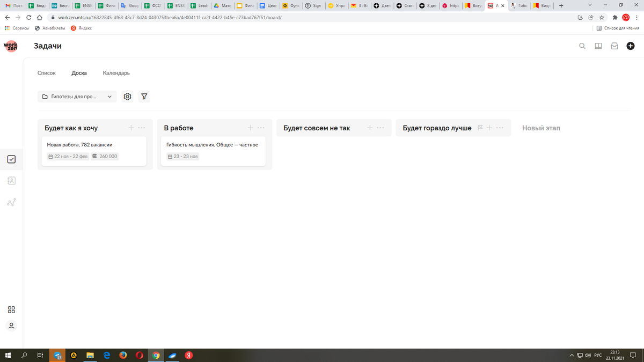Image resolution: width=644 pixels, height=362 pixels.
Task: Add card to 'Будет как я хочу' column
Action: click(131, 128)
